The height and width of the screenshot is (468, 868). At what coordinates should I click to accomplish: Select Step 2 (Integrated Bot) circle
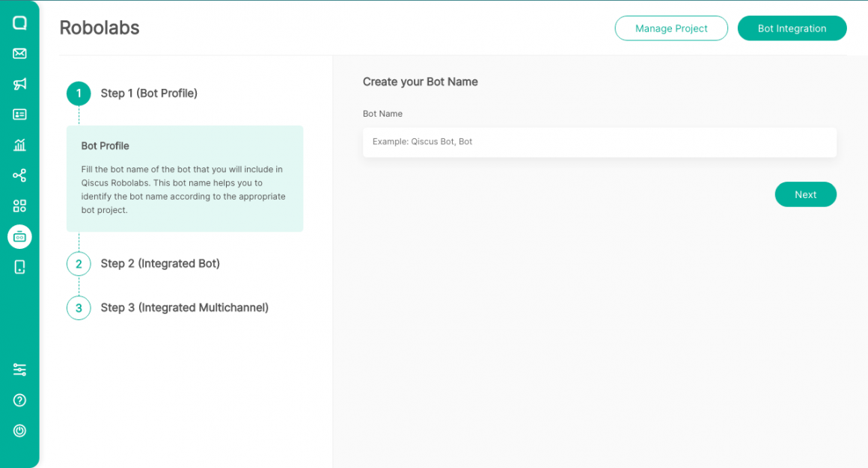pyautogui.click(x=79, y=264)
